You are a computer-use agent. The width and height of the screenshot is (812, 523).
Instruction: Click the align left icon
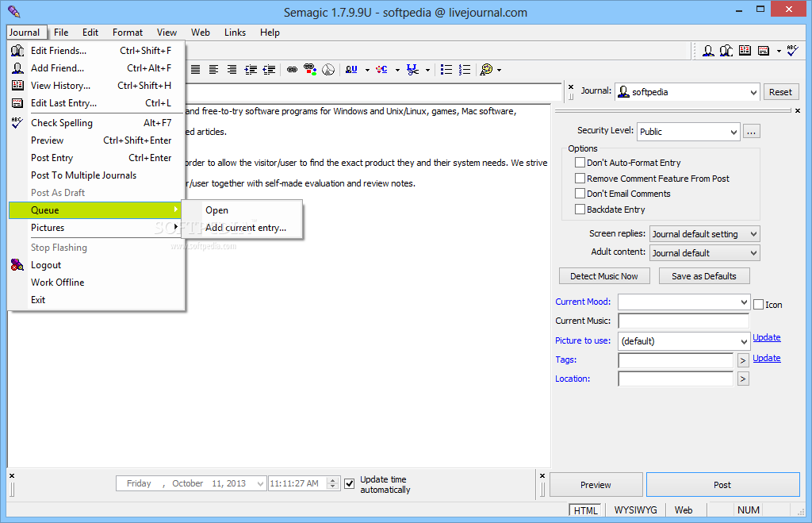point(213,70)
